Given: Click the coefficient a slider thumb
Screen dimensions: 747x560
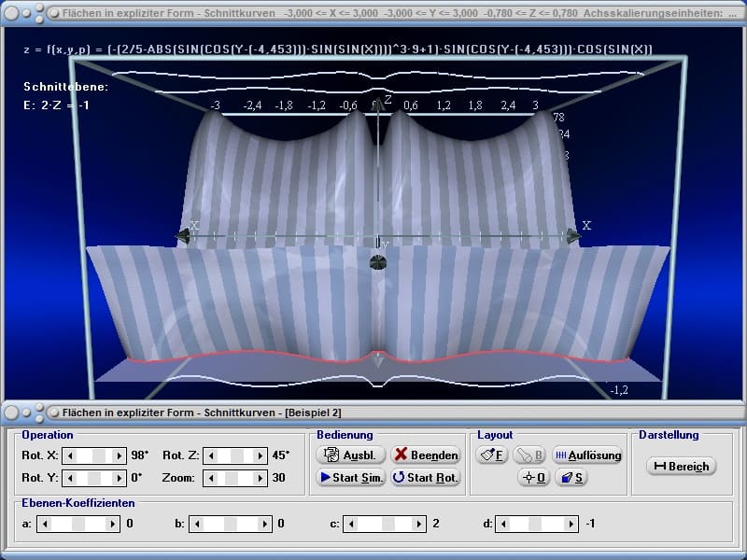Looking at the screenshot, I should click(x=78, y=524).
